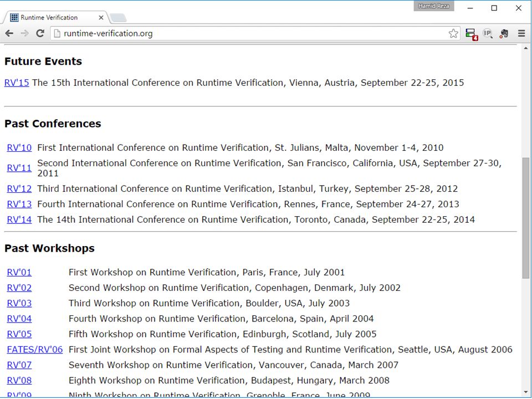Click text 'Fifth Workshop on Runtime Verification, Edinburgh'

click(177, 334)
